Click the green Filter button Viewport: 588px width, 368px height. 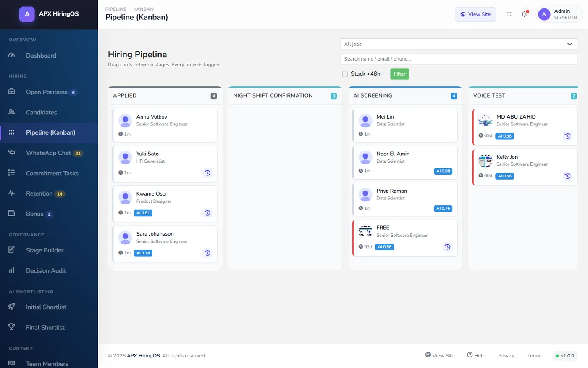pyautogui.click(x=399, y=74)
